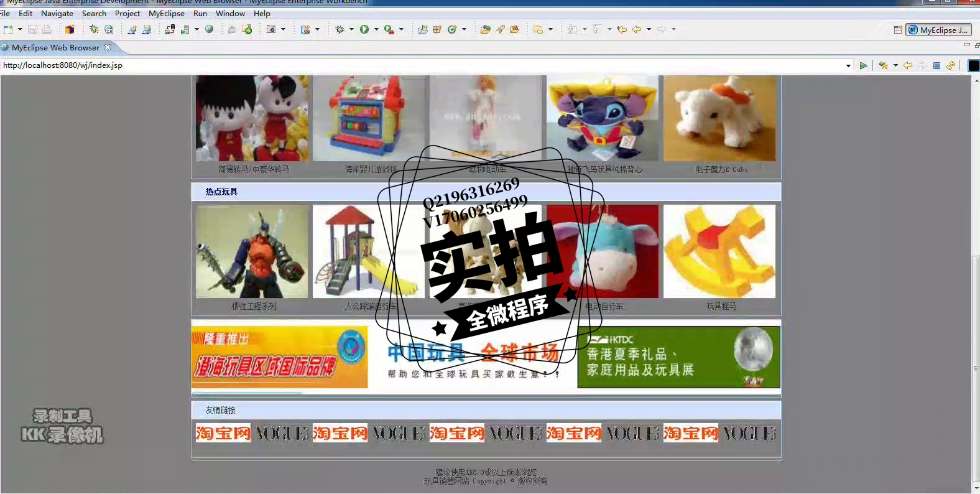The height and width of the screenshot is (494, 980).
Task: Click the green Go arrow beside URL bar
Action: tap(863, 65)
